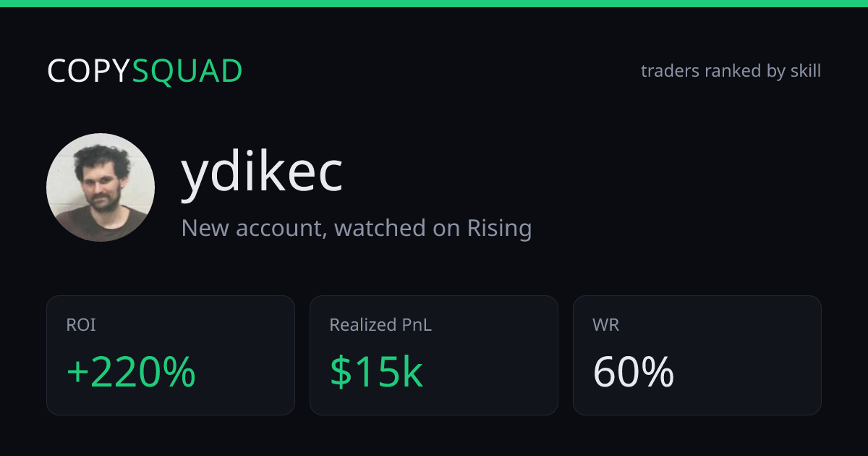Select the "traders ranked by skill" tagline
The height and width of the screenshot is (456, 868).
(x=731, y=71)
